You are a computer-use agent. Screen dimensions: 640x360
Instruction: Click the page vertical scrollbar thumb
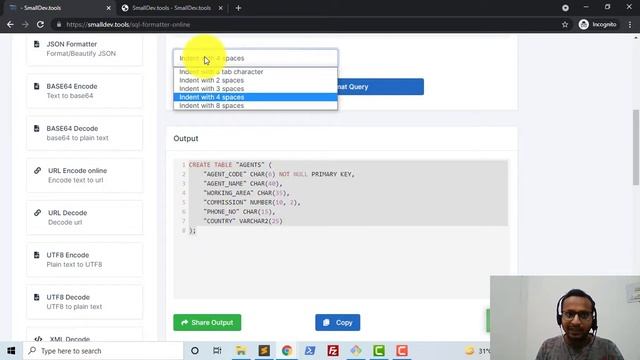point(636,147)
